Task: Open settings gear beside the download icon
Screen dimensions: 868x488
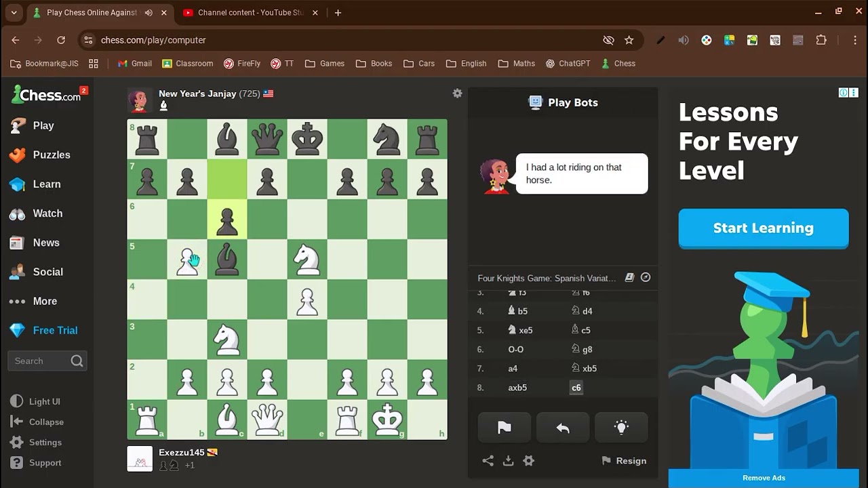Action: (x=529, y=461)
